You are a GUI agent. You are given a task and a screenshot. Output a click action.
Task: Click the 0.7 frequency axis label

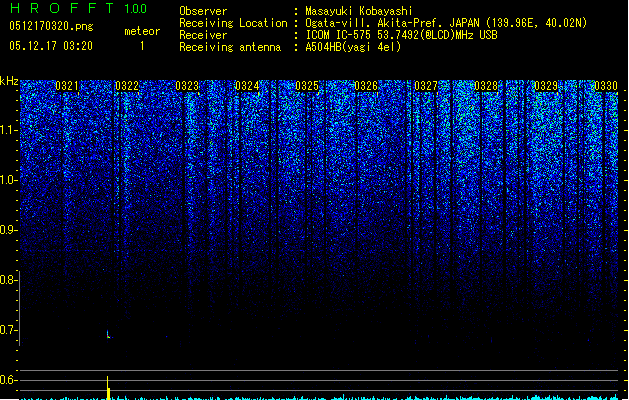pos(8,330)
